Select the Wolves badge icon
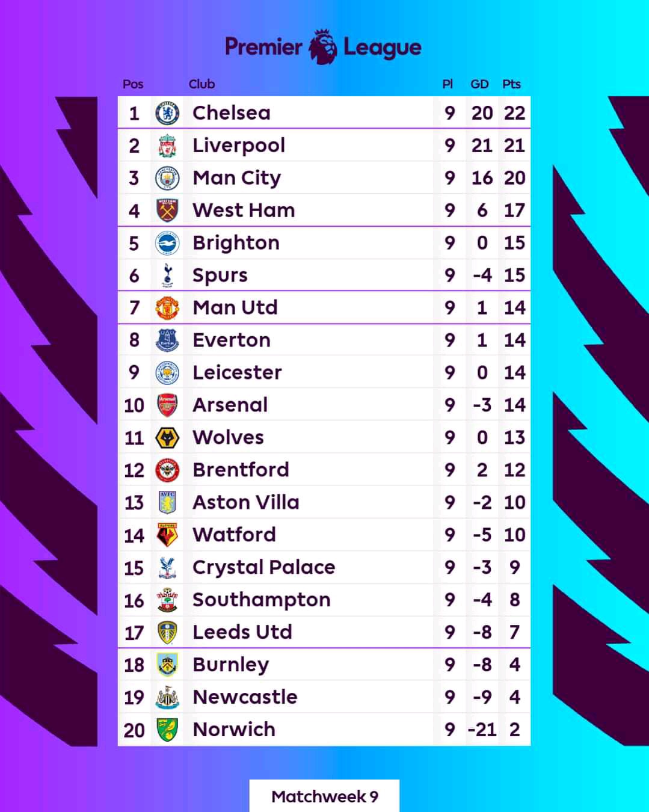This screenshot has width=649, height=812. (167, 438)
